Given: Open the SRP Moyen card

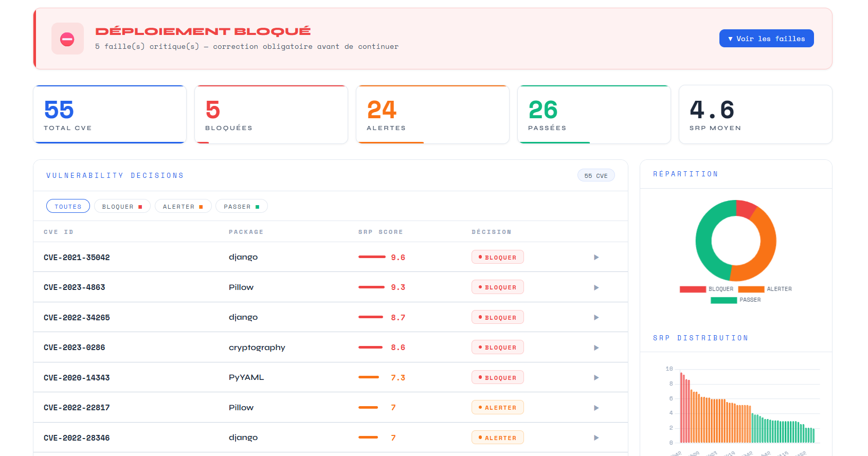Looking at the screenshot, I should coord(755,114).
